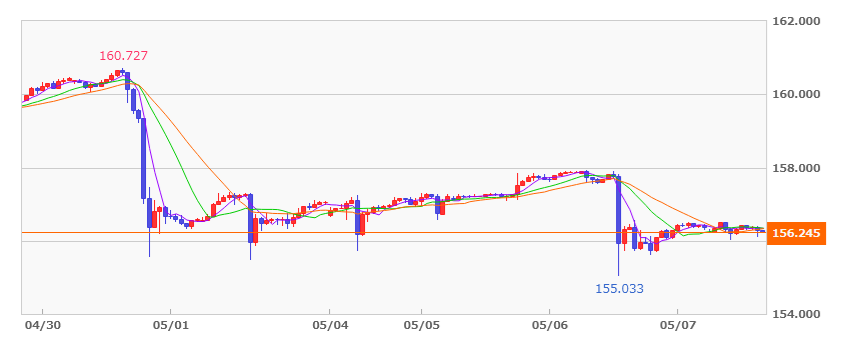This screenshot has height=361, width=842.
Task: Click the large blue candle midway between 05/01 and 05/04
Action: (250, 218)
